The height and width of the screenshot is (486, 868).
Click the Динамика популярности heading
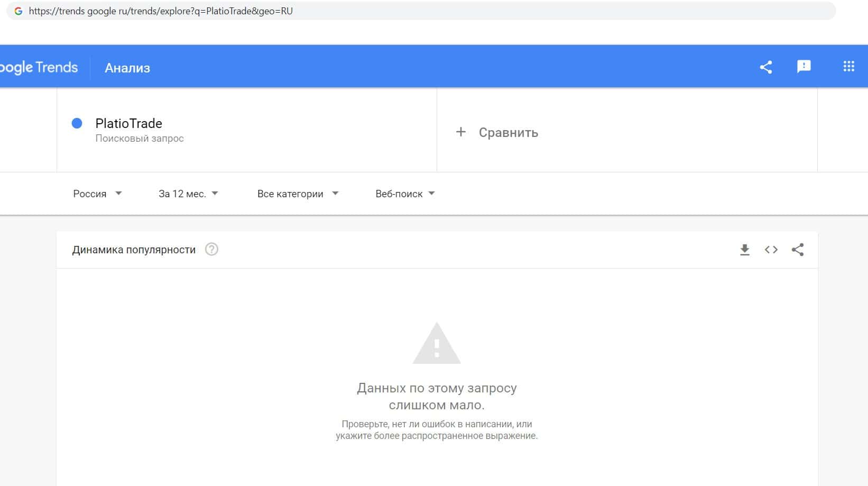point(134,250)
